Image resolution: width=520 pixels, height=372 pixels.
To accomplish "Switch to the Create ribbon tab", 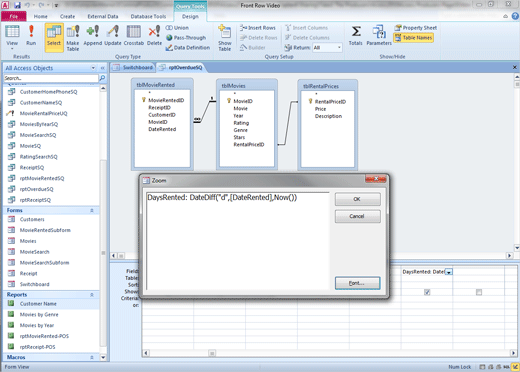I will (68, 16).
